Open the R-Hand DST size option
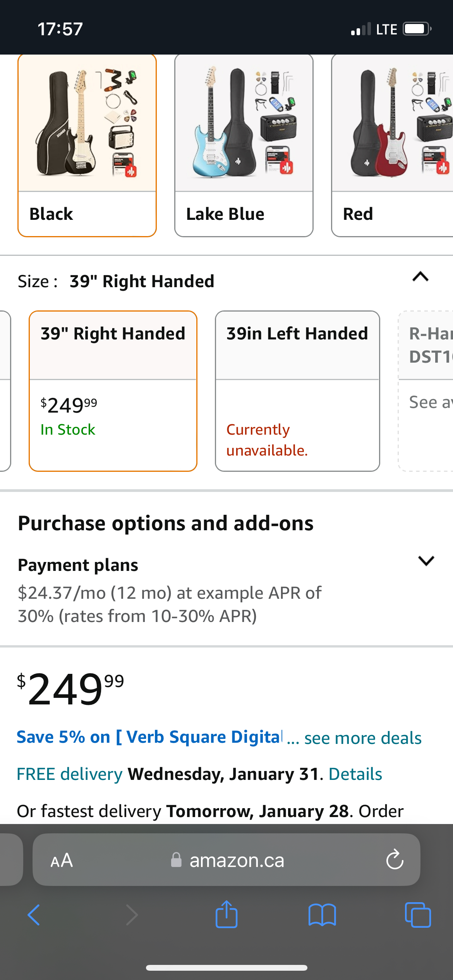The width and height of the screenshot is (453, 980). click(426, 391)
